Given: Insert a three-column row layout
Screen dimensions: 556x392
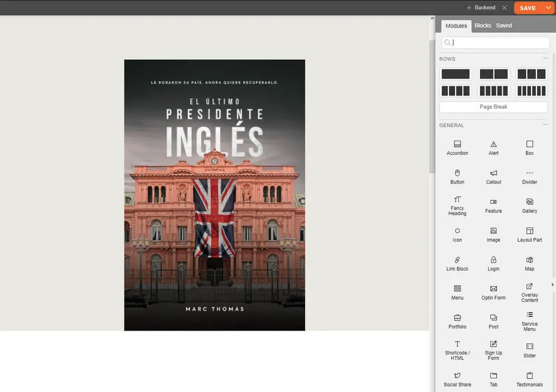Looking at the screenshot, I should pyautogui.click(x=531, y=74).
